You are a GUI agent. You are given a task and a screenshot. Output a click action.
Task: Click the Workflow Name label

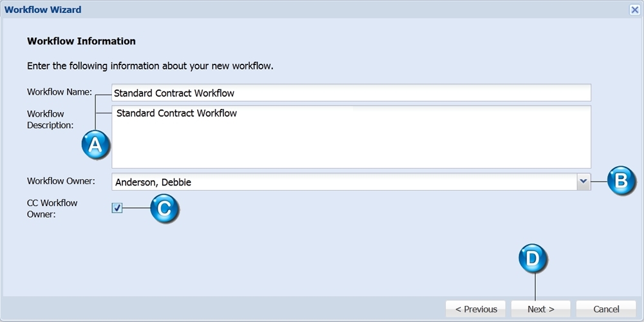coord(59,91)
